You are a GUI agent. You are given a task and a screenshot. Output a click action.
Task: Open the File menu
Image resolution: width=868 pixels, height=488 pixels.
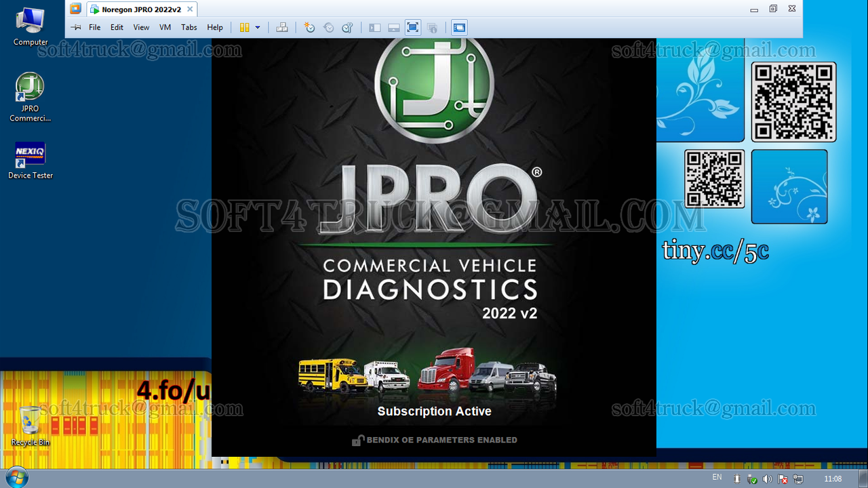tap(94, 27)
